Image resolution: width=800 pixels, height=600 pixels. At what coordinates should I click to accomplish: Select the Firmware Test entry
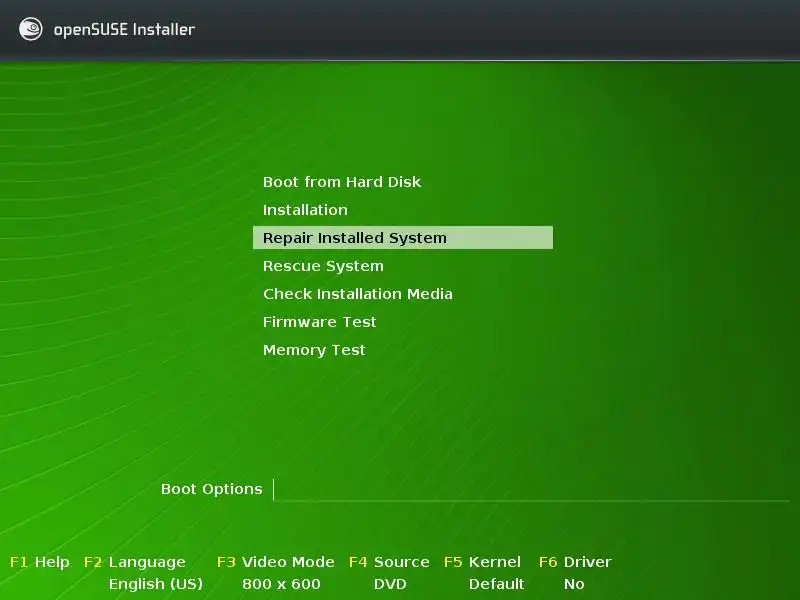point(319,322)
